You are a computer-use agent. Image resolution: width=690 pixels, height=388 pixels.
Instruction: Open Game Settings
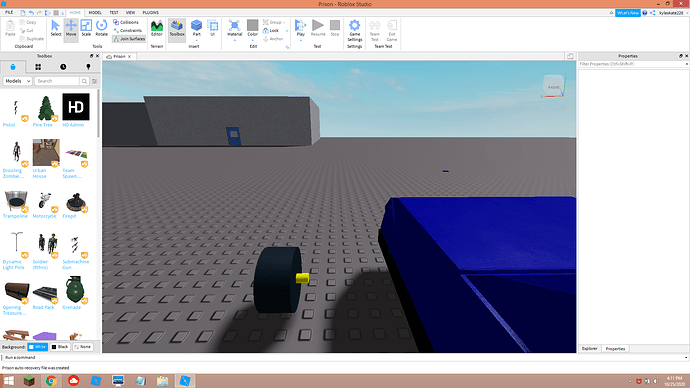355,30
